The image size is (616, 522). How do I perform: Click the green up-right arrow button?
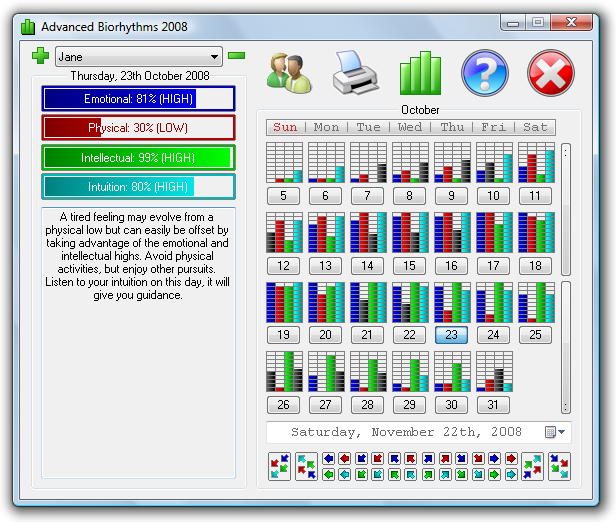(428, 474)
